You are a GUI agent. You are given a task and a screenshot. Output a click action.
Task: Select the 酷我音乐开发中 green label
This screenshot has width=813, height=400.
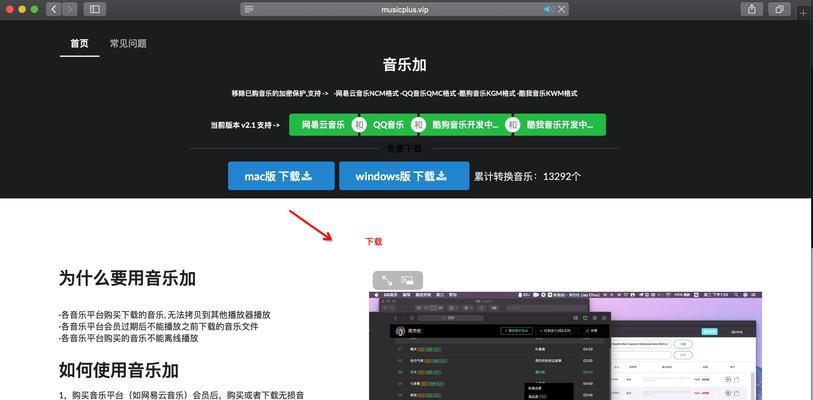click(559, 125)
